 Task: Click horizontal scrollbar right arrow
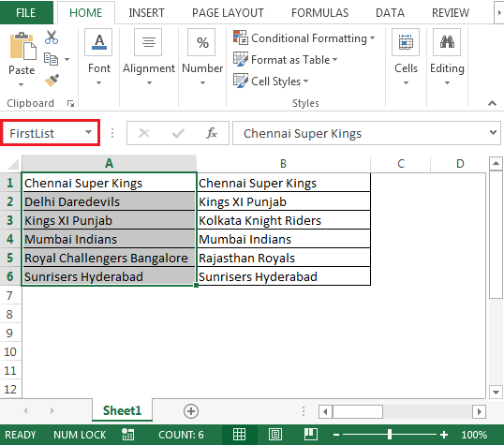point(480,411)
